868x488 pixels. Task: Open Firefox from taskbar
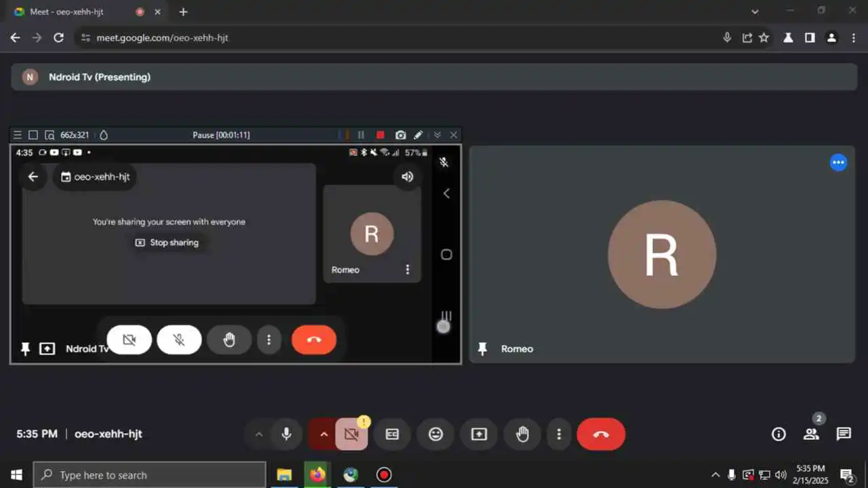317,475
